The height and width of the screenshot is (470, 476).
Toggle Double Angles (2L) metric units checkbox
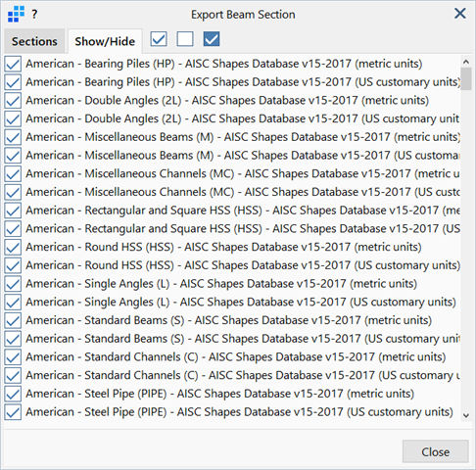13,100
